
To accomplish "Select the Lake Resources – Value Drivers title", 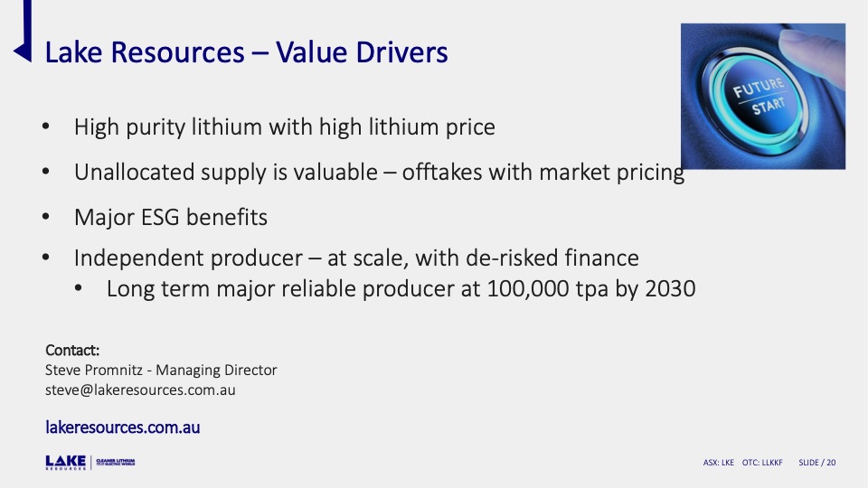I will 246,52.
